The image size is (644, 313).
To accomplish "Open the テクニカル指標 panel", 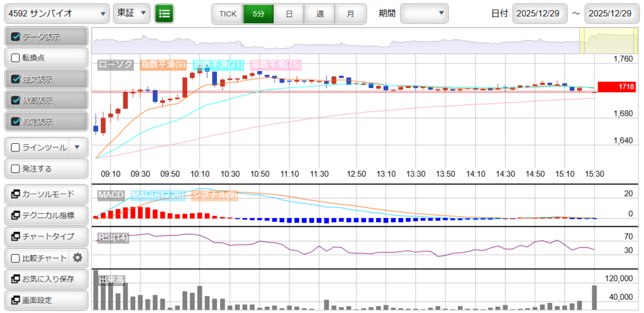I will (x=45, y=215).
